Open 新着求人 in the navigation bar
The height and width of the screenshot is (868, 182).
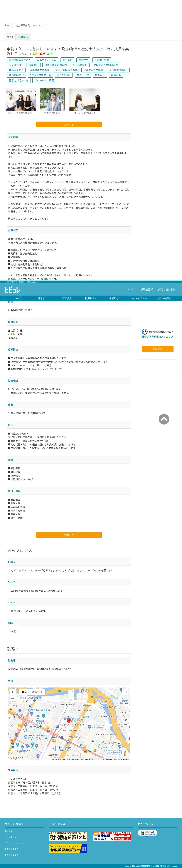point(42,299)
